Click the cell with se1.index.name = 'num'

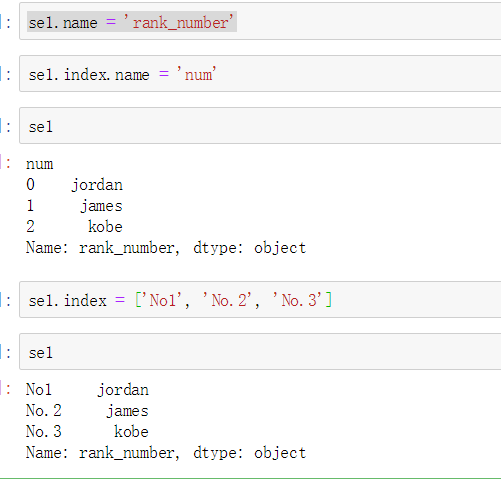260,74
